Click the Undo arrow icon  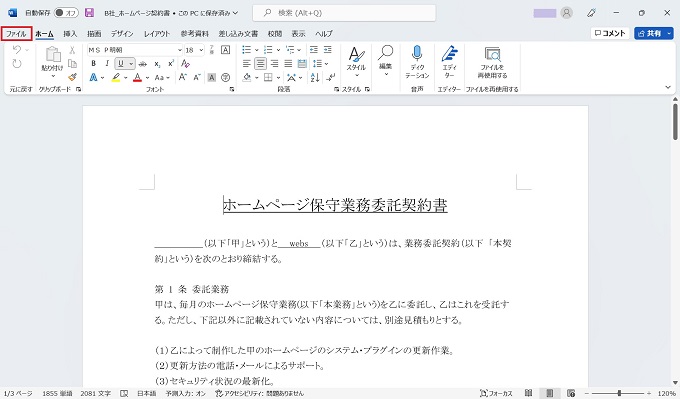[17, 50]
